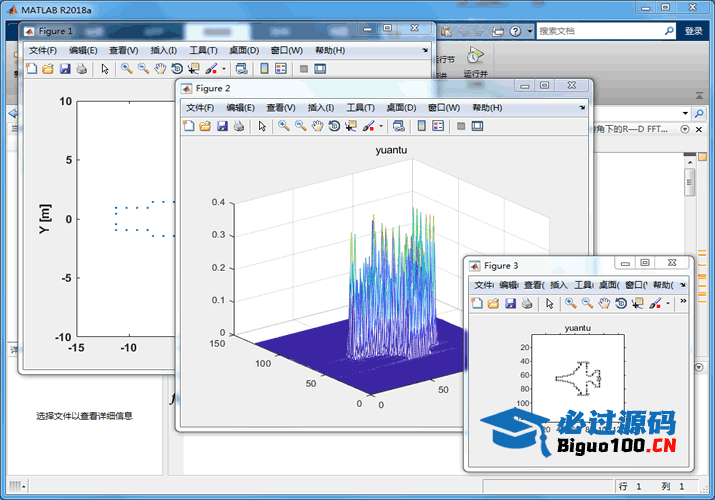Click the search magnifier in documentation box
715x500 pixels.
pyautogui.click(x=669, y=31)
